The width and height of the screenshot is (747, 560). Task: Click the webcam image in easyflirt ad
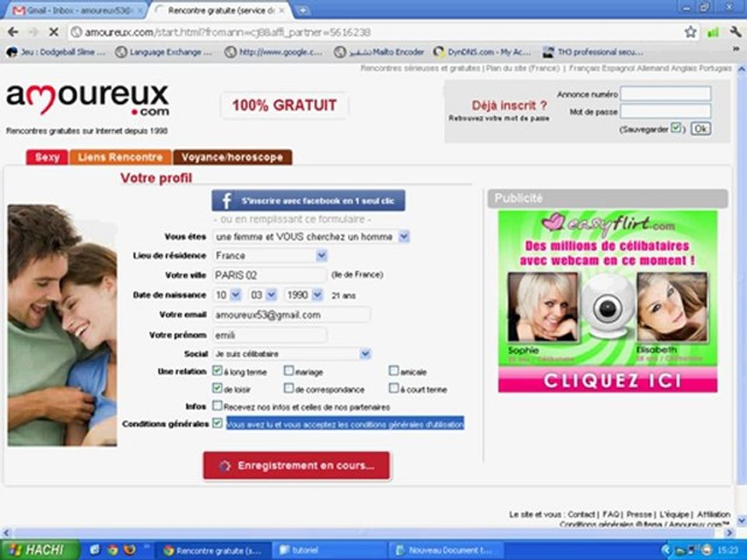tap(608, 307)
